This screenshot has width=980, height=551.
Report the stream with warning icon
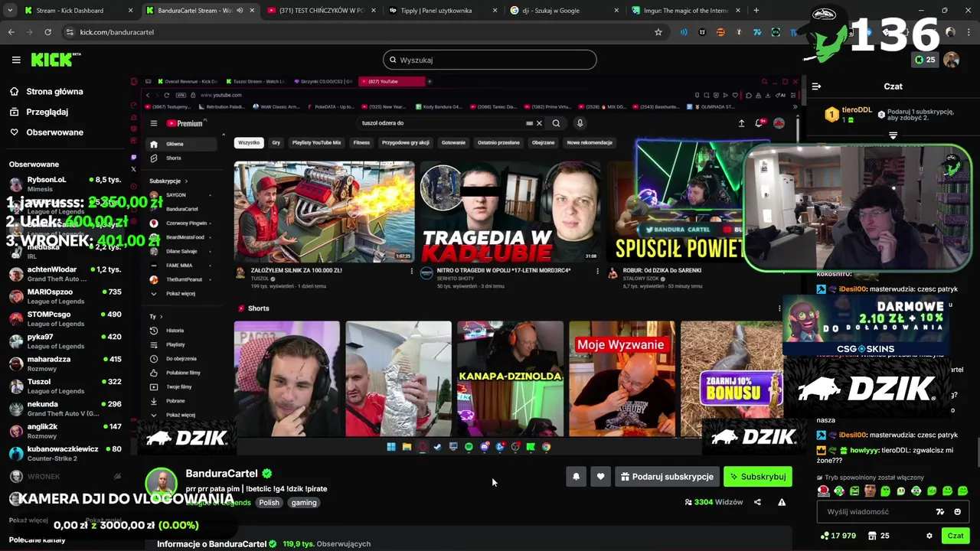tap(782, 502)
